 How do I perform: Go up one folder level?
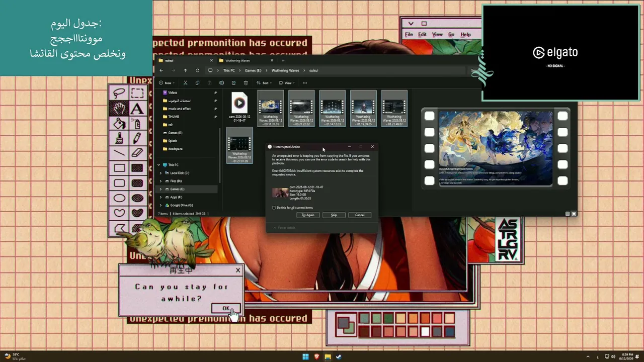point(185,70)
